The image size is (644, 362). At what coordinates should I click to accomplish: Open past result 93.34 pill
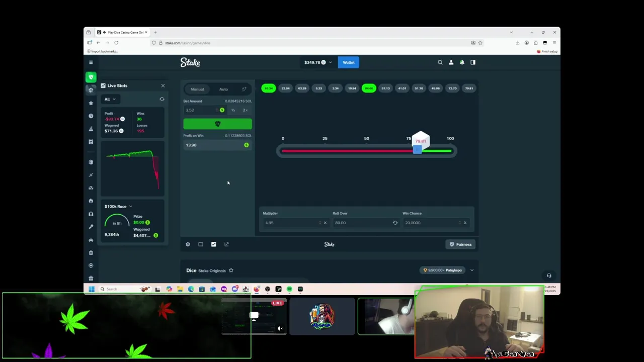click(x=269, y=88)
